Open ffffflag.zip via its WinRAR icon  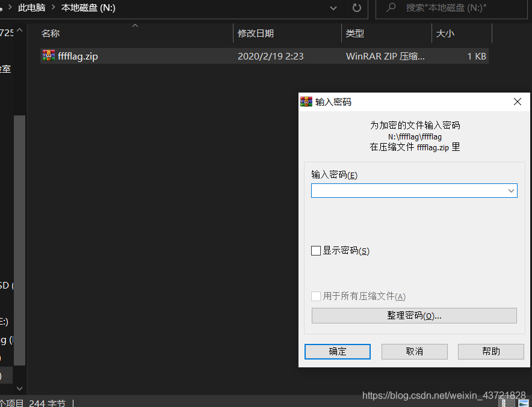46,56
